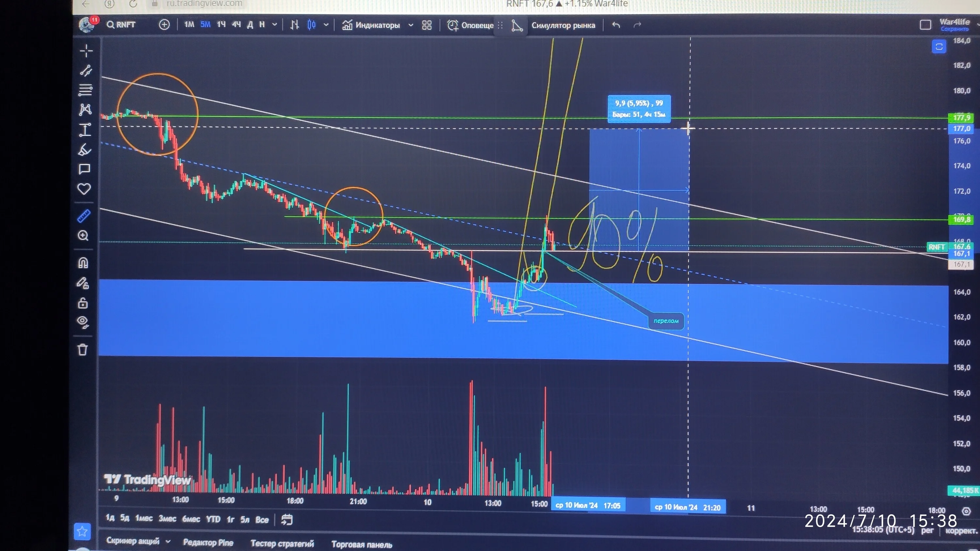Click the user avatar with notification badge

coord(87,24)
